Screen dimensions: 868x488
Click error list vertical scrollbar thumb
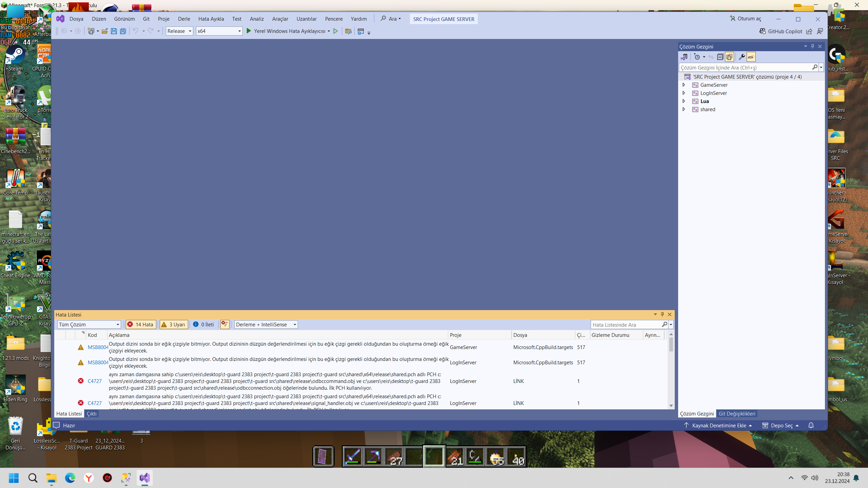pyautogui.click(x=671, y=345)
